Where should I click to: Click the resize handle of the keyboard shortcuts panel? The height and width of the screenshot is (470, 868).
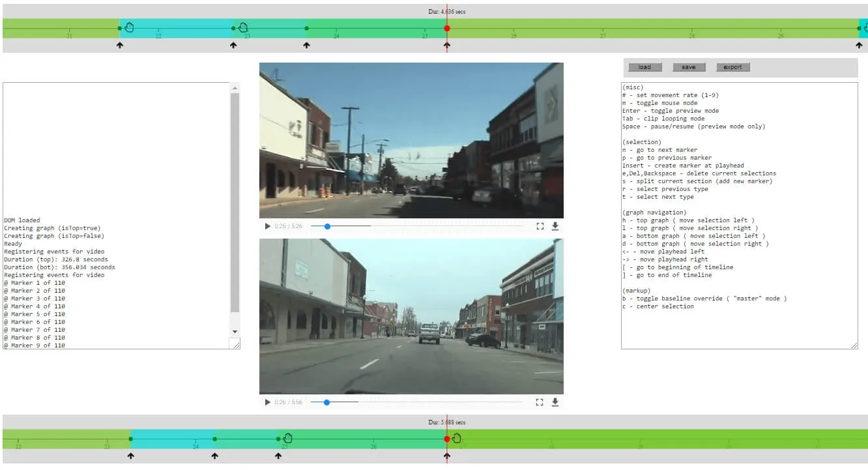tap(854, 345)
